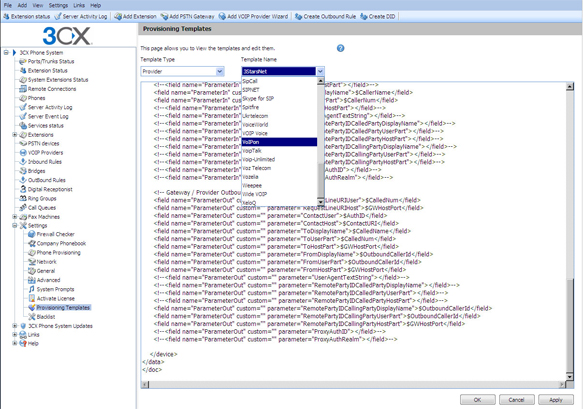Click Add Extension in the toolbar
This screenshot has height=409, width=583.
click(135, 16)
